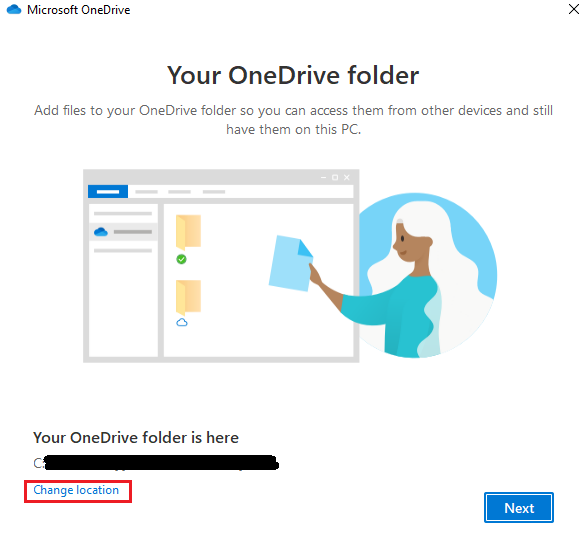Close the Microsoft OneDrive dialog
586x551 pixels.
tap(574, 9)
